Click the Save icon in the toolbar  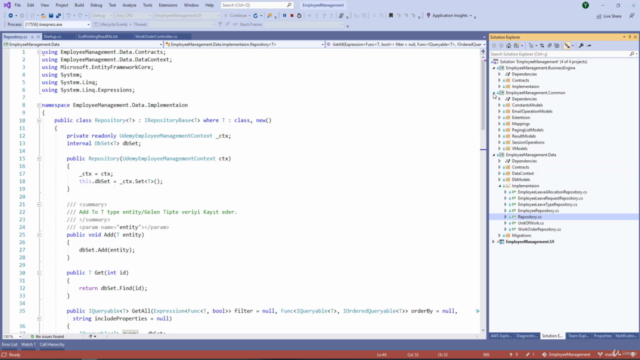pos(51,16)
